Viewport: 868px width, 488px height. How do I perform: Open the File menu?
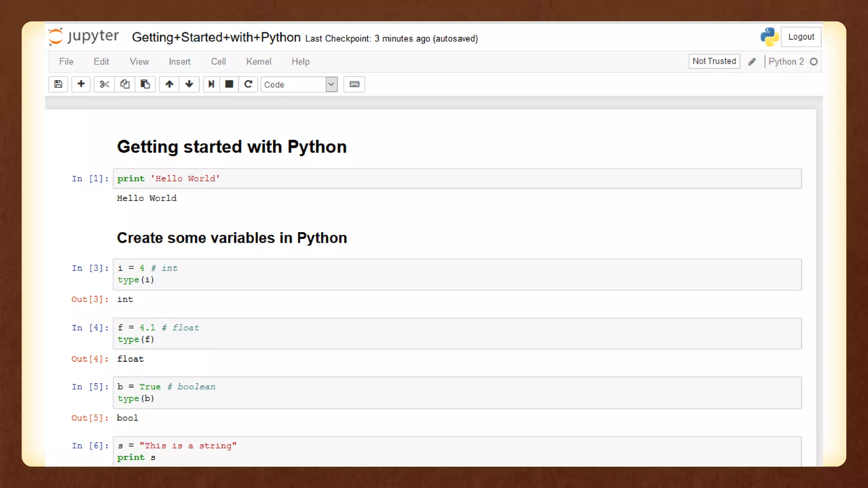click(x=66, y=62)
